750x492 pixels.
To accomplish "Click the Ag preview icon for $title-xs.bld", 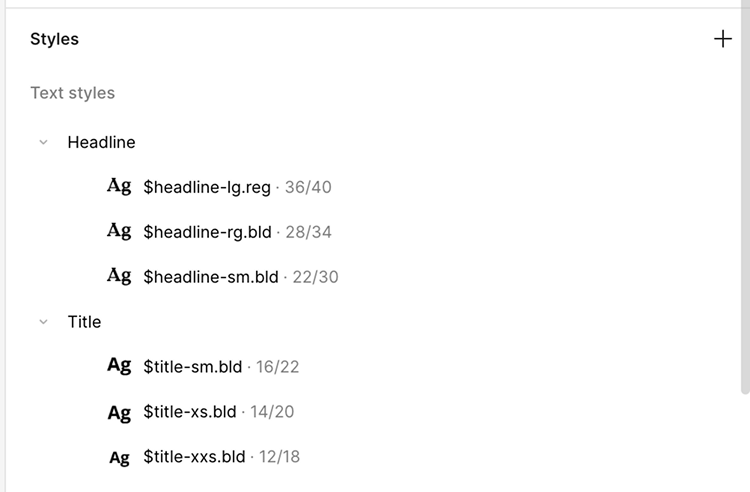I will pos(119,412).
